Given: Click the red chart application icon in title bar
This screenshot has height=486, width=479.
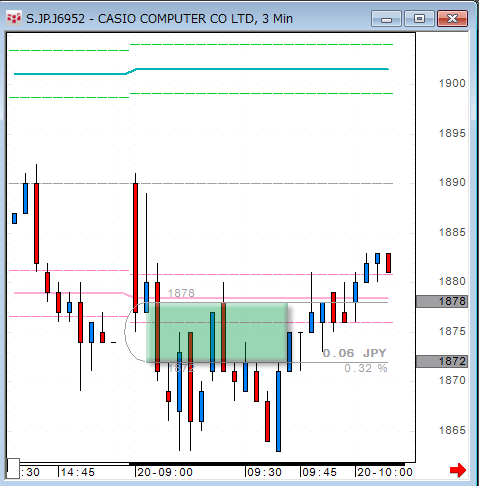Looking at the screenshot, I should coord(14,18).
